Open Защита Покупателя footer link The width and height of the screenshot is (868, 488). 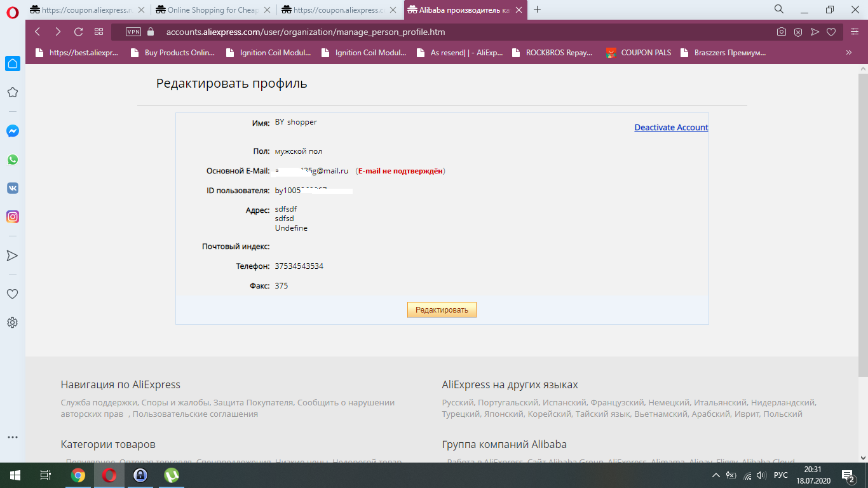(254, 402)
